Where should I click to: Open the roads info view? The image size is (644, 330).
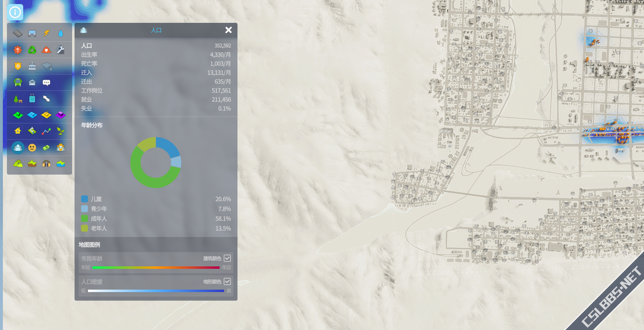18,33
